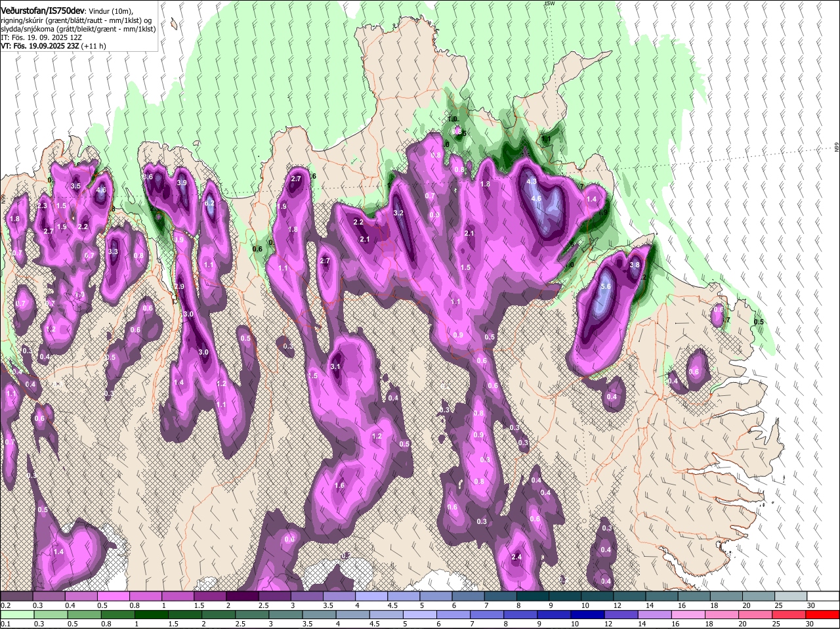840x629 pixels.
Task: Click the light green rain swatch between 0.1 and 0.3
Action: [17, 615]
